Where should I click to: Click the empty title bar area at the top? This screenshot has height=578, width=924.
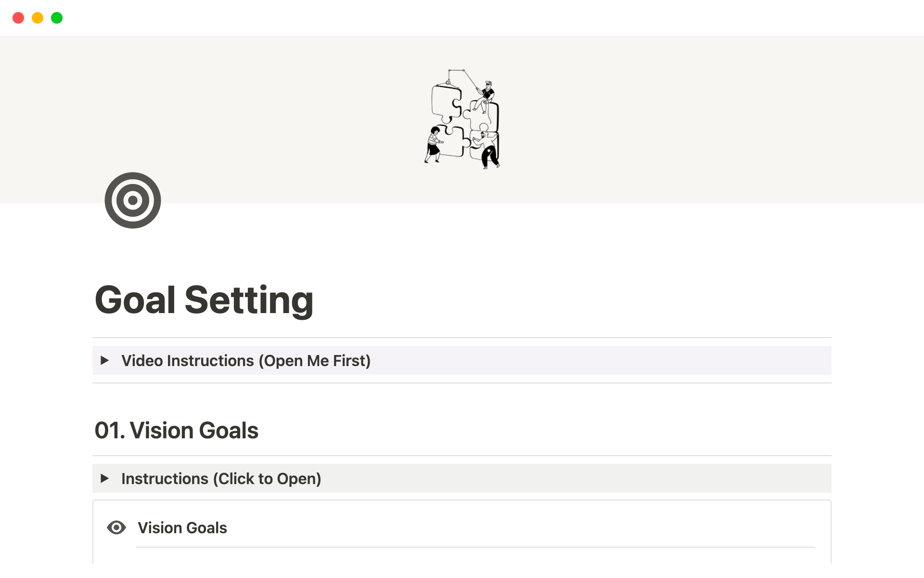coord(462,18)
